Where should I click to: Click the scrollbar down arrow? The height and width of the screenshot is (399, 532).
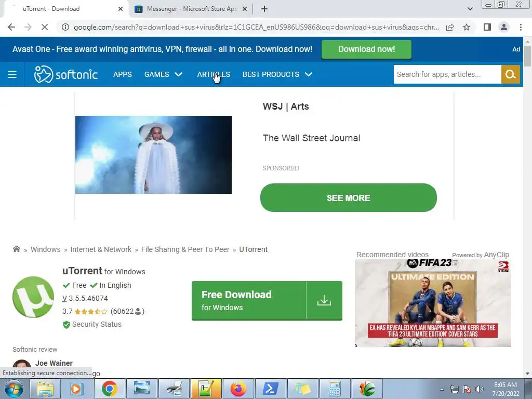527,374
